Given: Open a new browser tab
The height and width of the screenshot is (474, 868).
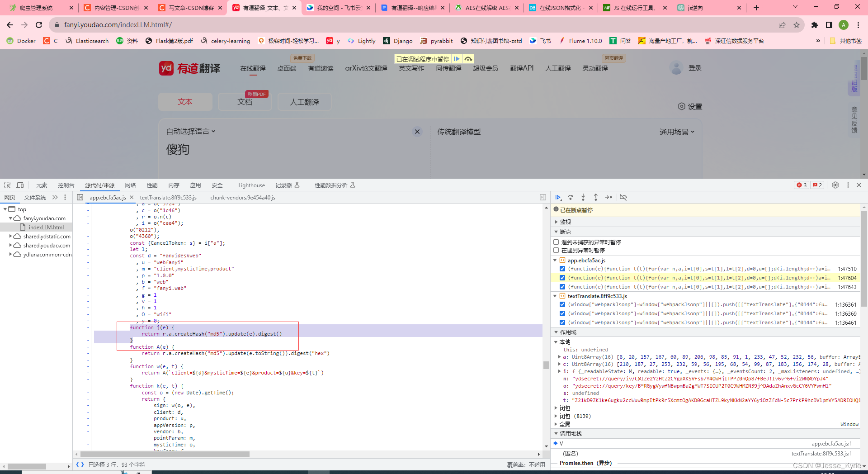Looking at the screenshot, I should point(756,8).
